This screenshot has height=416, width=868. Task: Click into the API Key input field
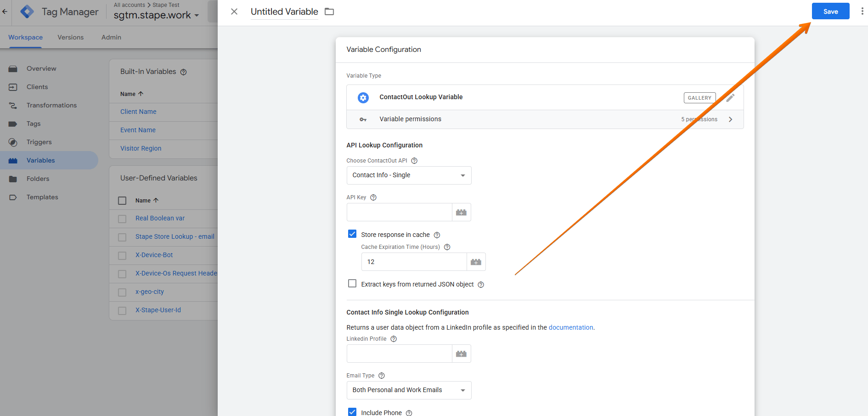pyautogui.click(x=400, y=212)
